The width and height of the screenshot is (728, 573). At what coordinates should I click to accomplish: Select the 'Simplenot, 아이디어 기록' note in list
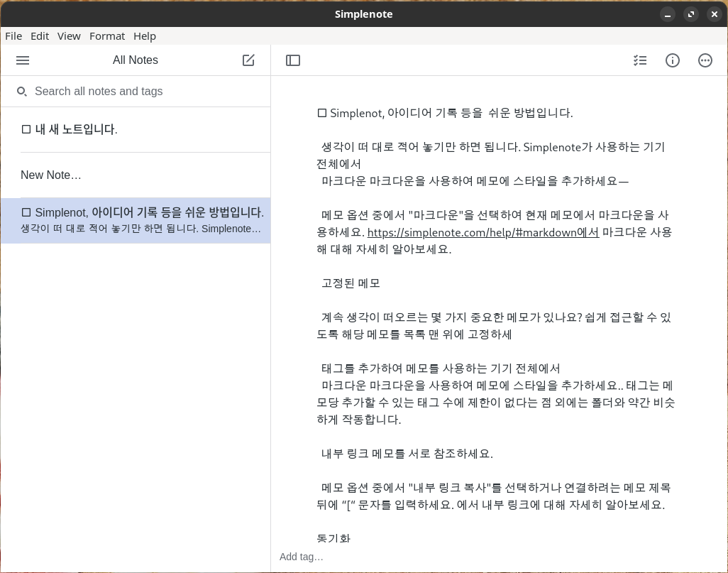(x=136, y=220)
